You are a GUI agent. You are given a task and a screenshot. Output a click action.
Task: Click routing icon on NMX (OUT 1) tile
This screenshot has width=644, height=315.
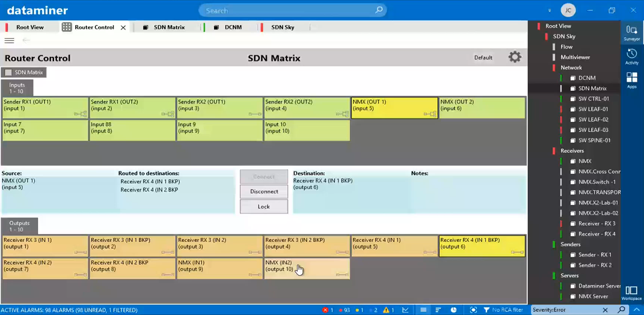pos(430,114)
